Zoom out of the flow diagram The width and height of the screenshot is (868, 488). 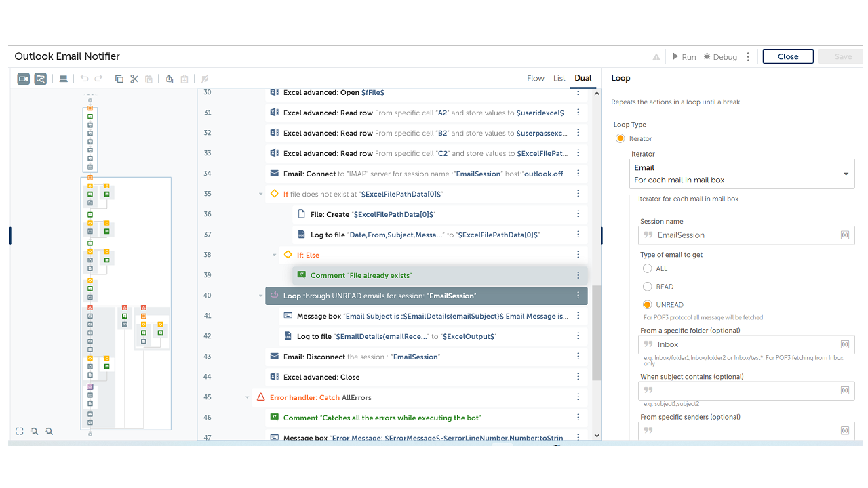(x=35, y=431)
